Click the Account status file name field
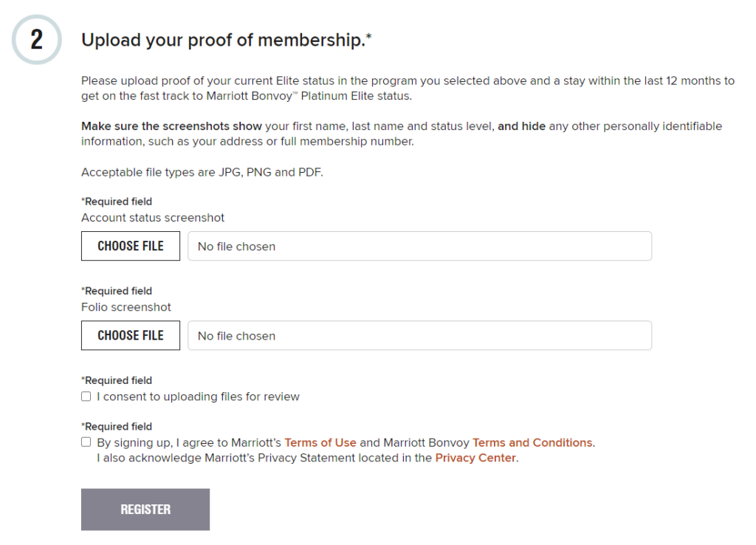 (x=419, y=246)
